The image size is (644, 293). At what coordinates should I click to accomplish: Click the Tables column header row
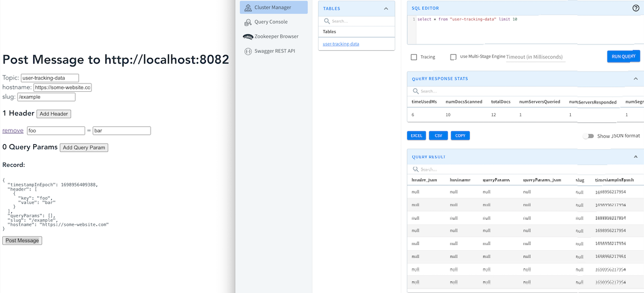coord(356,32)
